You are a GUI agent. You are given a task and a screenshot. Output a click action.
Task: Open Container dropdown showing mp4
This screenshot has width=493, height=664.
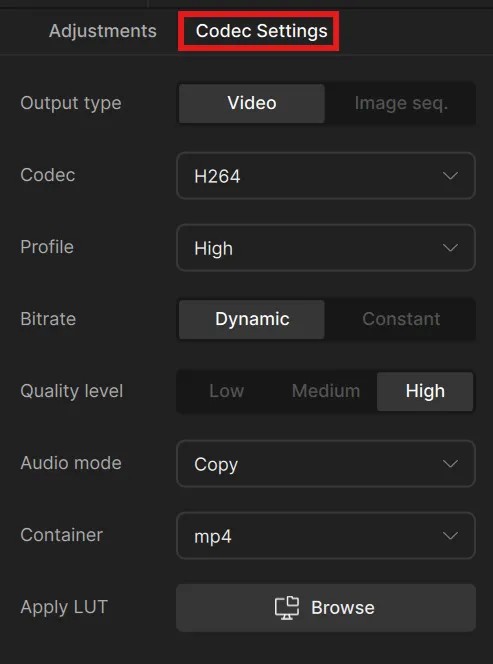pyautogui.click(x=326, y=536)
